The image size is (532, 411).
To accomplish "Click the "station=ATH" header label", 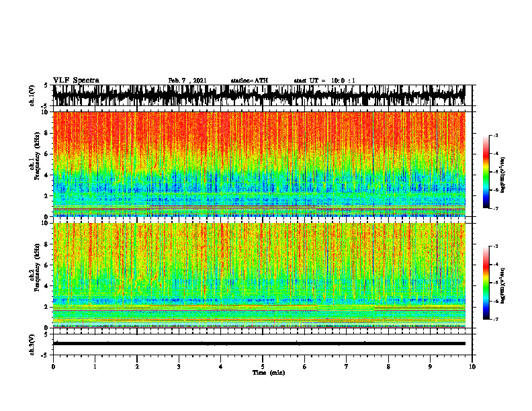I will coord(249,81).
